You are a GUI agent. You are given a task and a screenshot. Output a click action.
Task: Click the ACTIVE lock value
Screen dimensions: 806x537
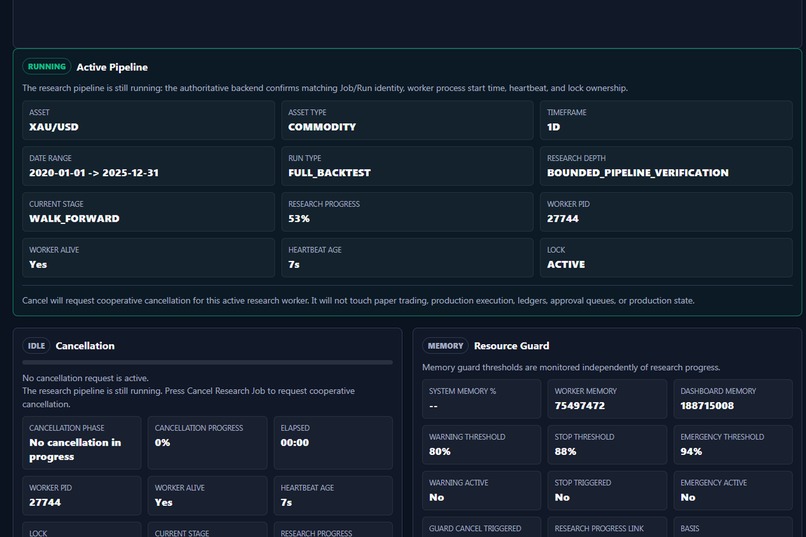click(566, 264)
